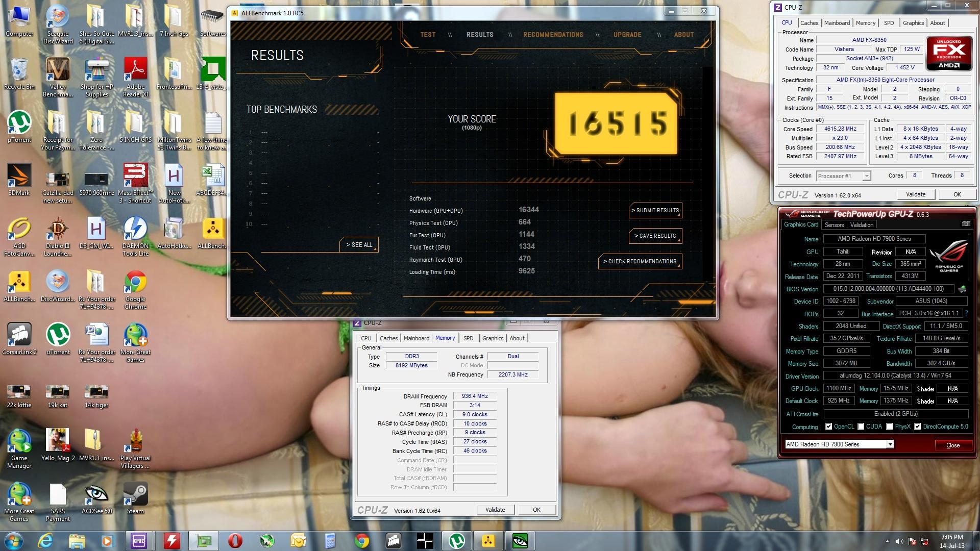Open the Recycle Bin icon
Viewport: 980px width, 551px height.
click(x=19, y=74)
